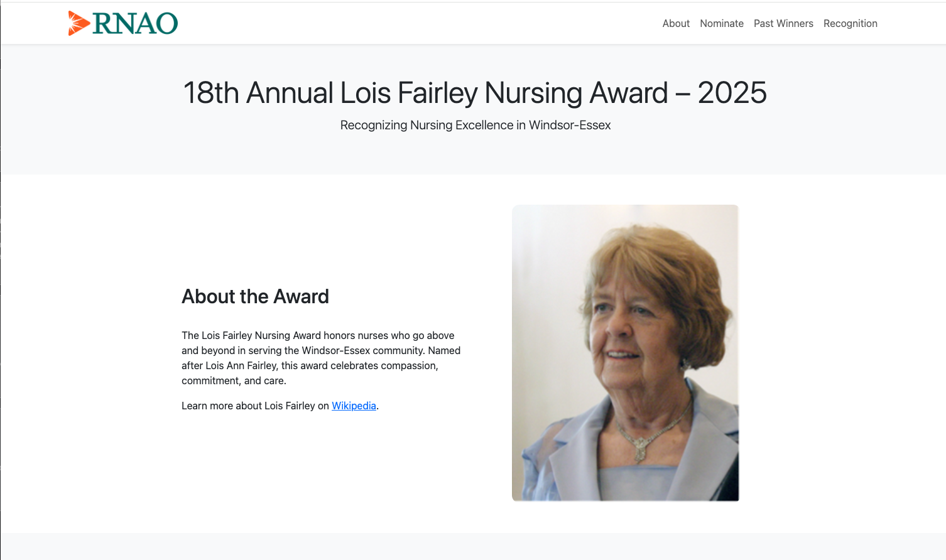Select the About the Award section heading
Viewport: 946px width, 560px height.
click(255, 296)
